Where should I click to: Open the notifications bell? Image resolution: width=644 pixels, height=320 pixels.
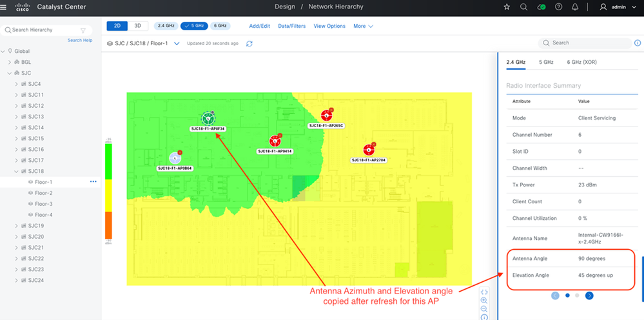pos(576,6)
